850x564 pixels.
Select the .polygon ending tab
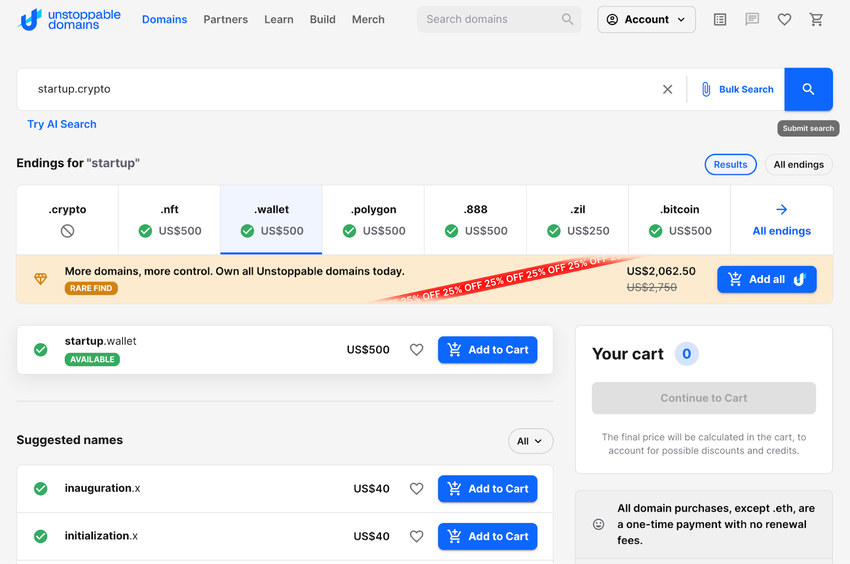click(373, 219)
